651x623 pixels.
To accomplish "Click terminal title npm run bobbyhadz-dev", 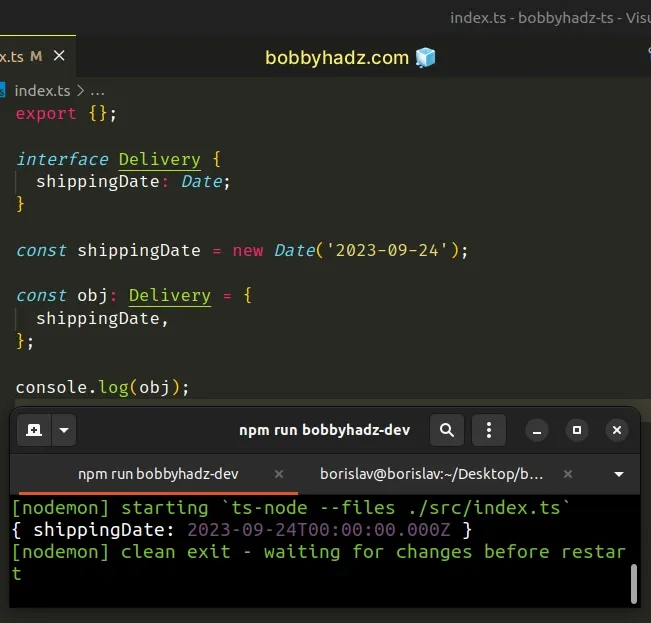I will coord(325,430).
